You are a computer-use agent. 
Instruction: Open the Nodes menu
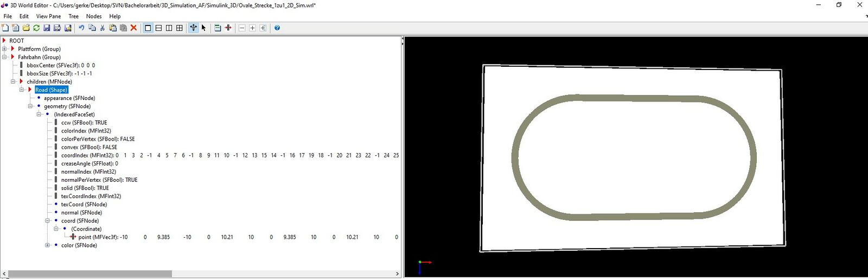pos(94,16)
